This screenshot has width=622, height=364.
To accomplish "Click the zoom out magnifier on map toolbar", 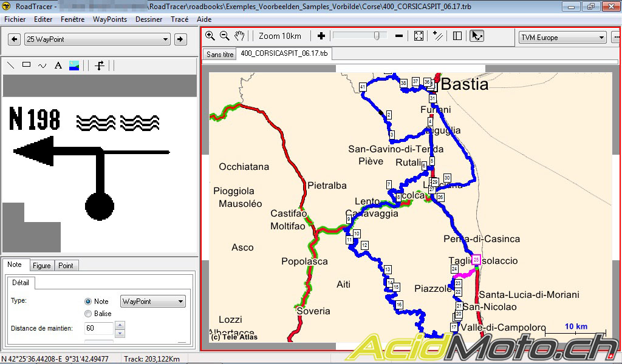I will click(225, 36).
